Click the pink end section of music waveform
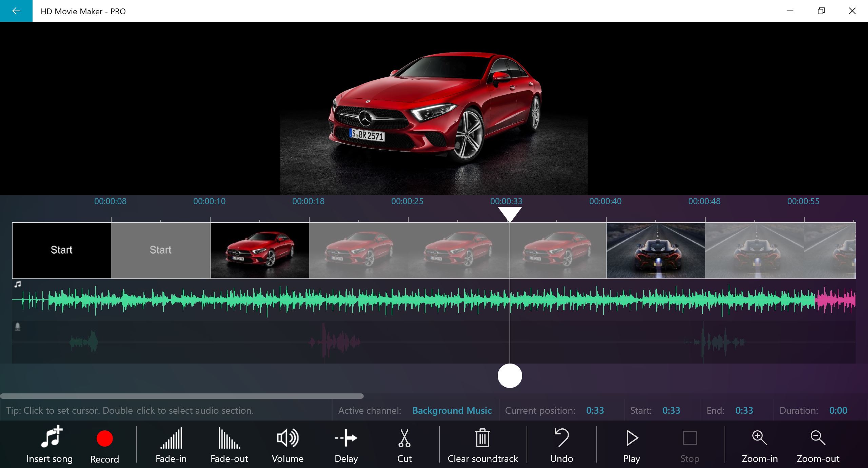 click(835, 300)
